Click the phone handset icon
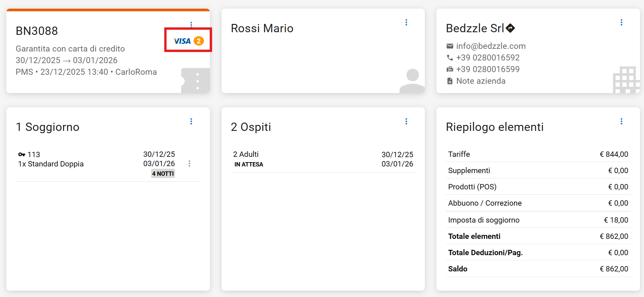The width and height of the screenshot is (644, 297). tap(450, 58)
